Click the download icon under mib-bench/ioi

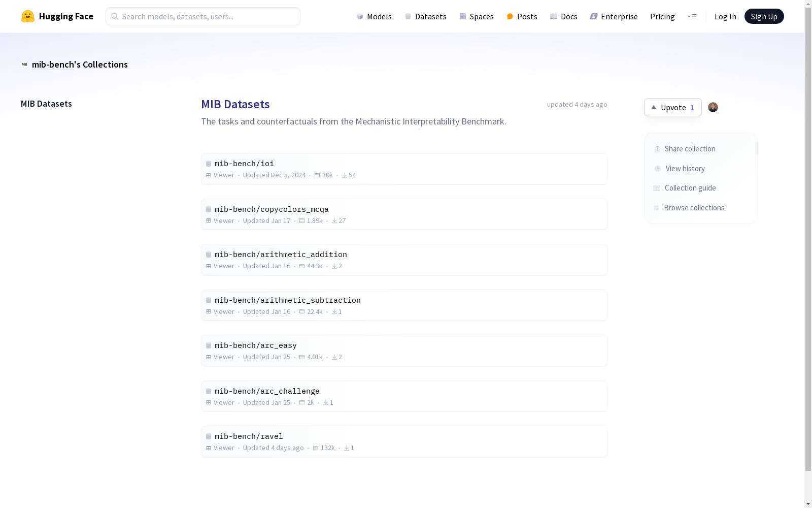tap(345, 175)
